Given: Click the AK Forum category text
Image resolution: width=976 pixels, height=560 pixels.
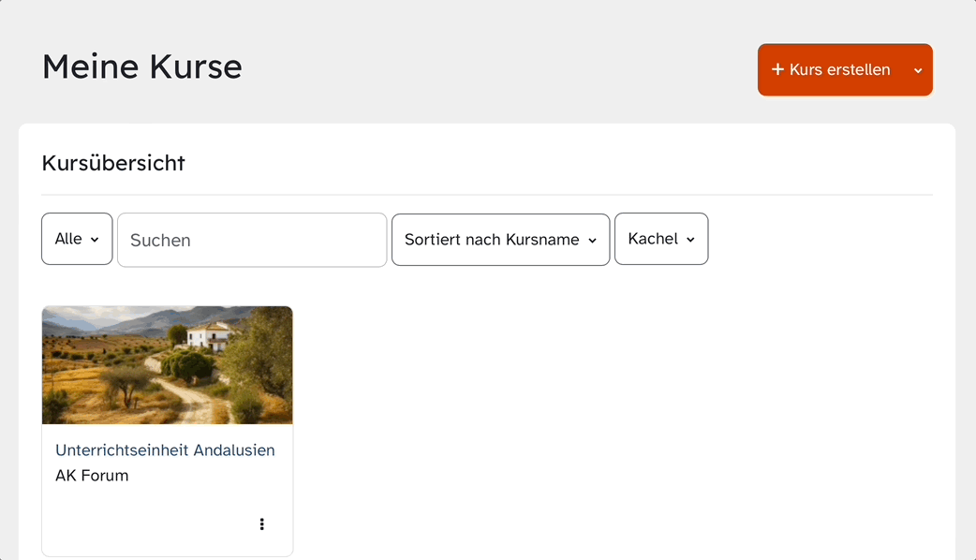Looking at the screenshot, I should [x=92, y=476].
